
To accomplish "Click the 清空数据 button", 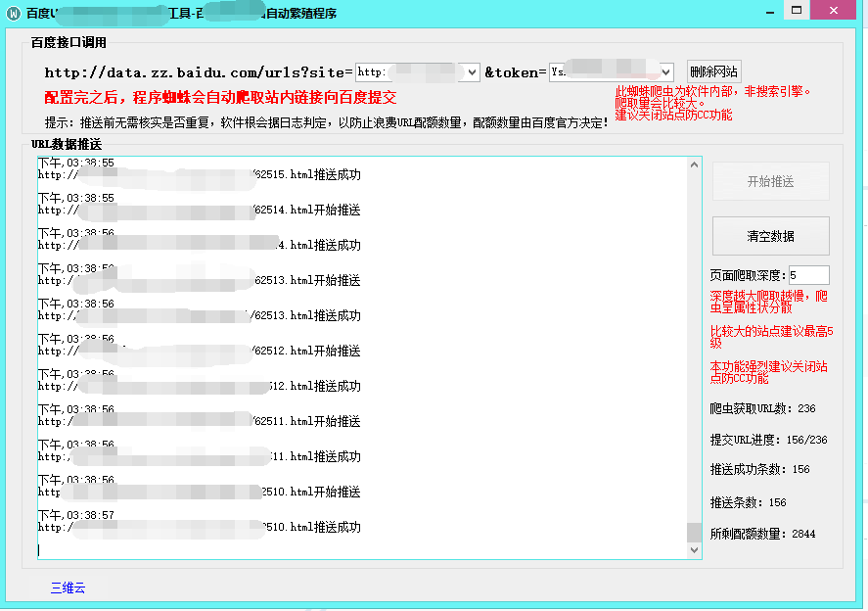I will pos(770,236).
